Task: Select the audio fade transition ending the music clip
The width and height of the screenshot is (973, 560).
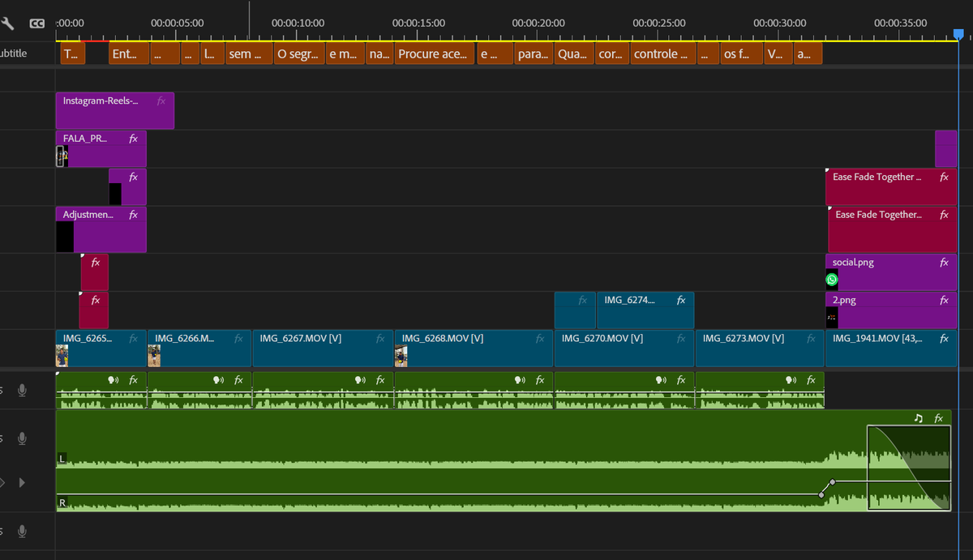Action: pos(909,468)
